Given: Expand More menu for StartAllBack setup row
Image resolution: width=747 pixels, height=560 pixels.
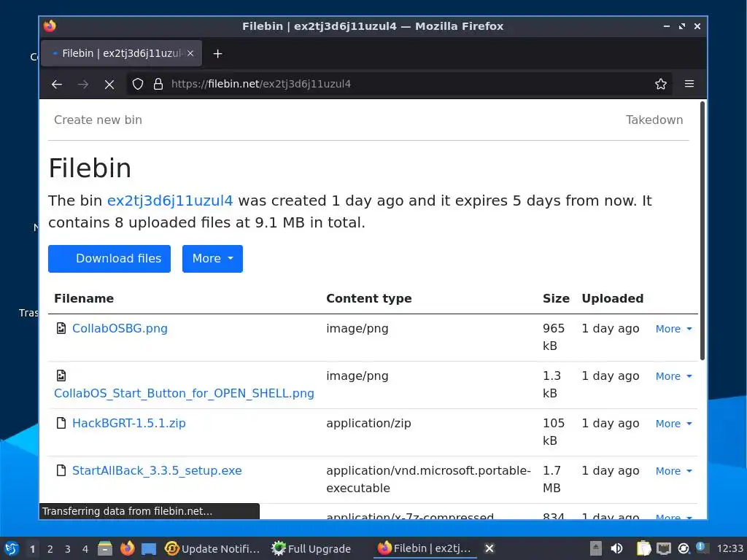Looking at the screenshot, I should click(673, 471).
